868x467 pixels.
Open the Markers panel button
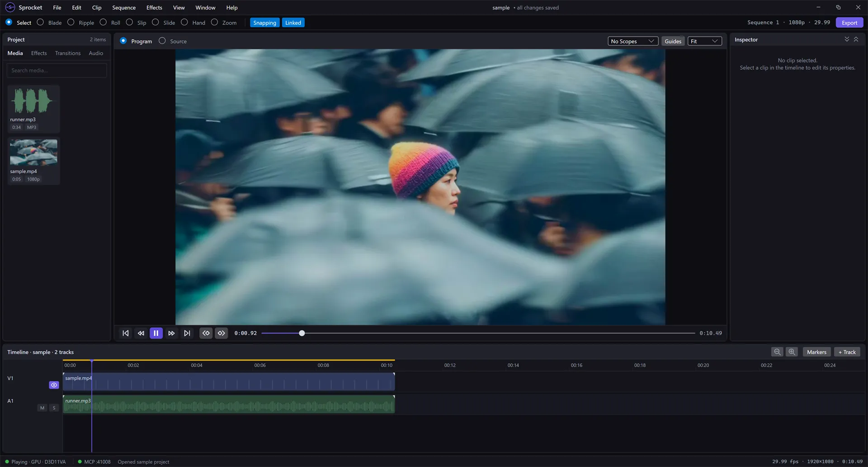(816, 352)
